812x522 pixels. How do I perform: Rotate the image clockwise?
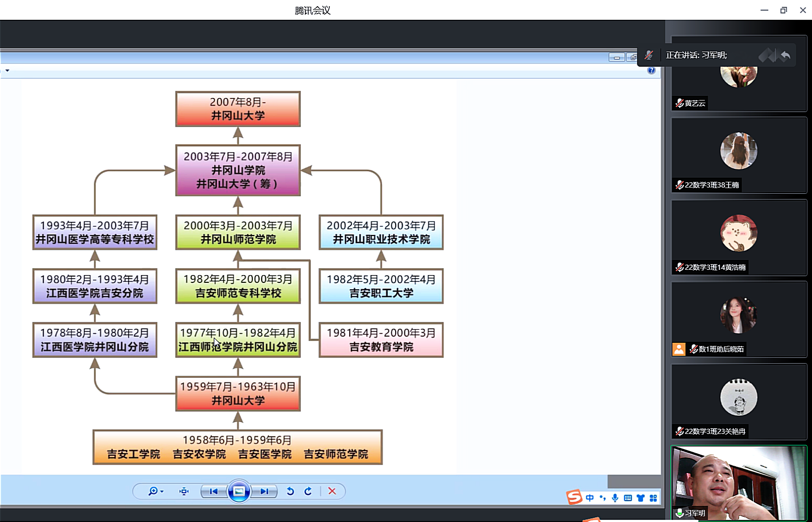point(308,491)
